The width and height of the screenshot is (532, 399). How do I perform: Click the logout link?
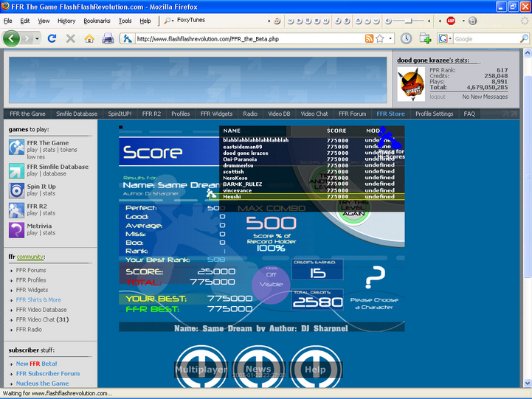tap(438, 97)
